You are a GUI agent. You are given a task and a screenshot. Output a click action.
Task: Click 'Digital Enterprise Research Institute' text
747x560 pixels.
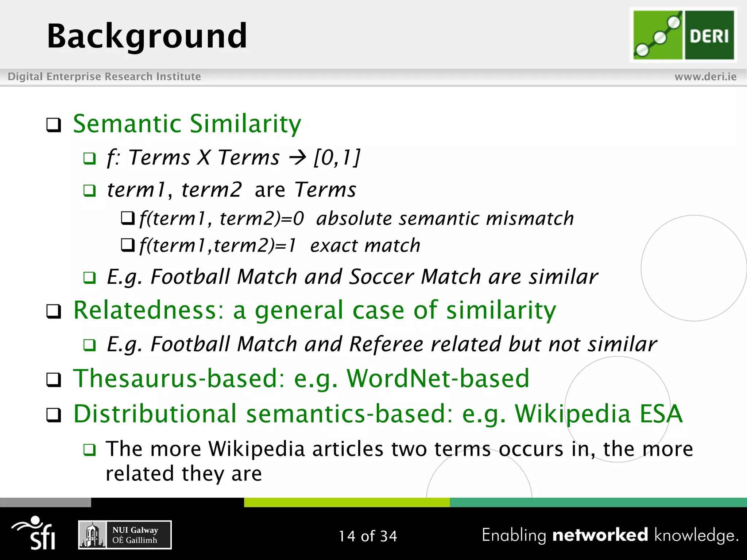[104, 77]
